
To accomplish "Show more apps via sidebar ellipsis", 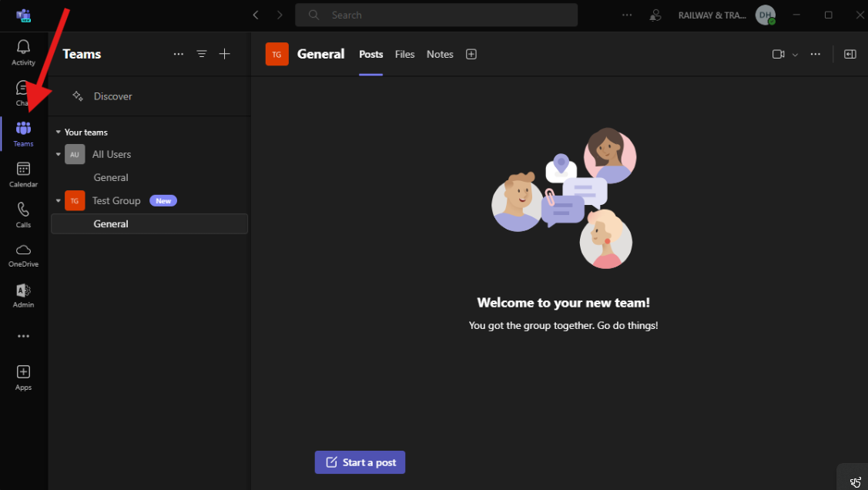I will coord(23,336).
